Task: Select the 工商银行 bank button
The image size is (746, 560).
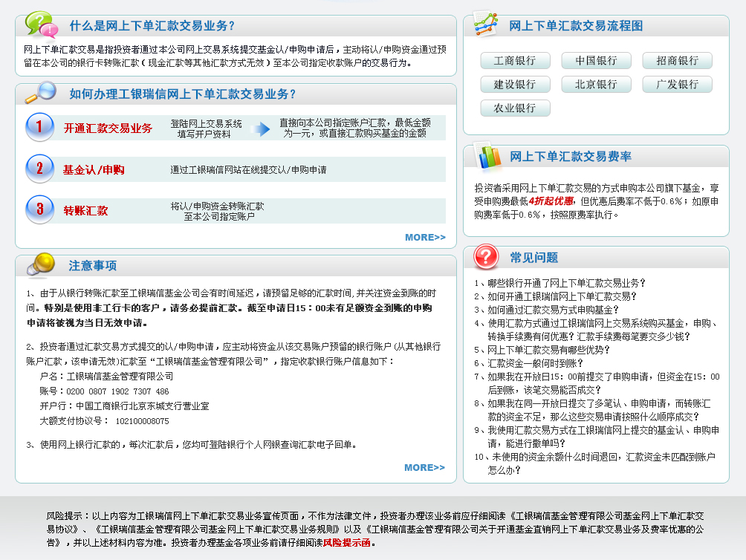Action: pos(515,60)
